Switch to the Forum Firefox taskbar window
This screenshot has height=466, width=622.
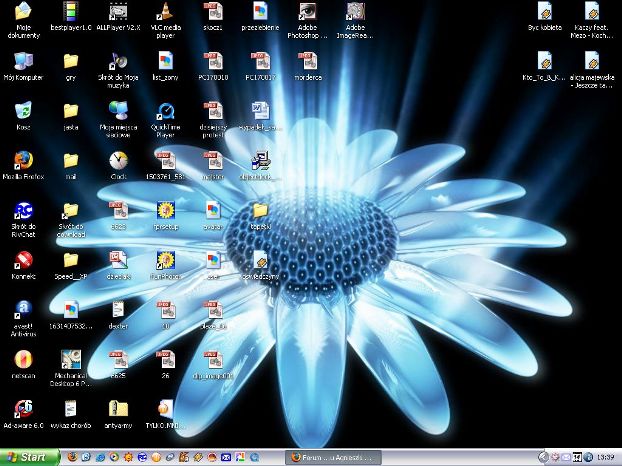(331, 457)
